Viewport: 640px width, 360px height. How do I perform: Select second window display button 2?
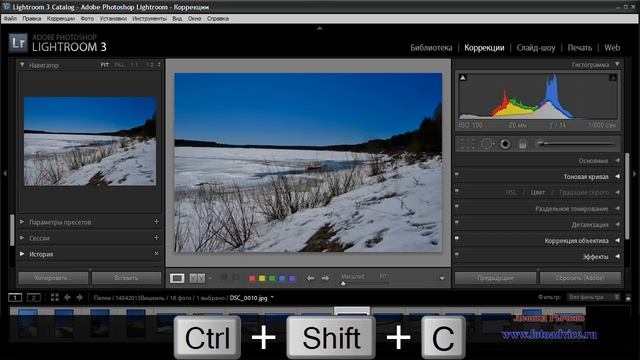pyautogui.click(x=33, y=298)
